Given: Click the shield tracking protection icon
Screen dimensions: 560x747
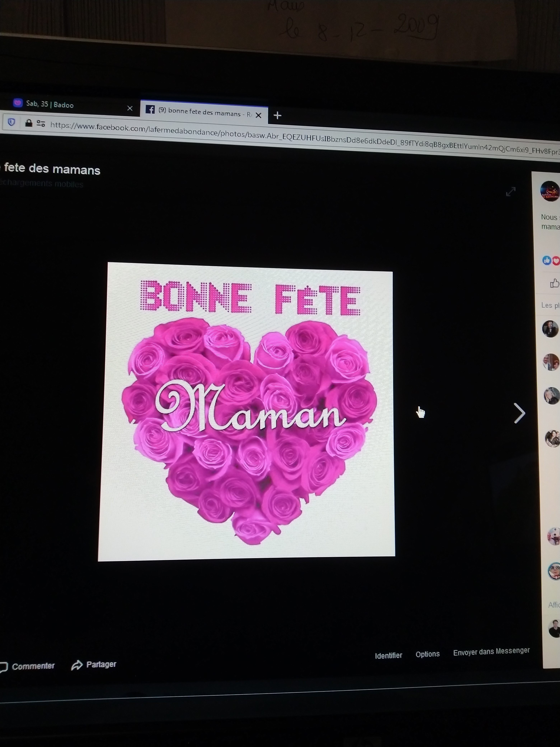Looking at the screenshot, I should (x=11, y=122).
